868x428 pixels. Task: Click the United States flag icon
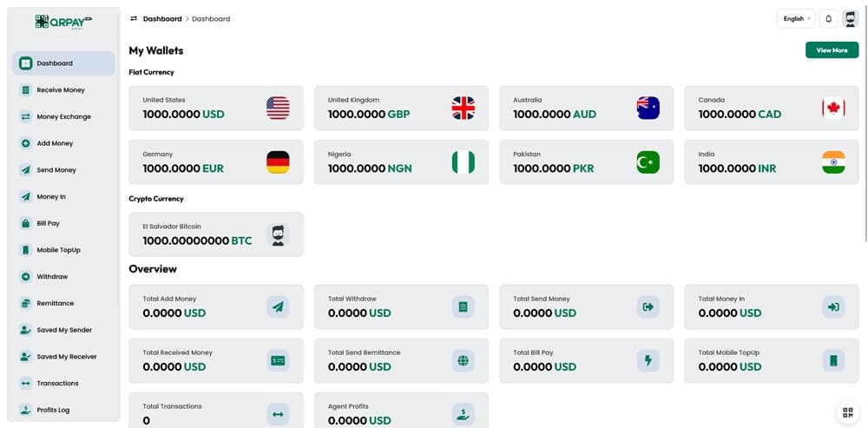pos(278,109)
